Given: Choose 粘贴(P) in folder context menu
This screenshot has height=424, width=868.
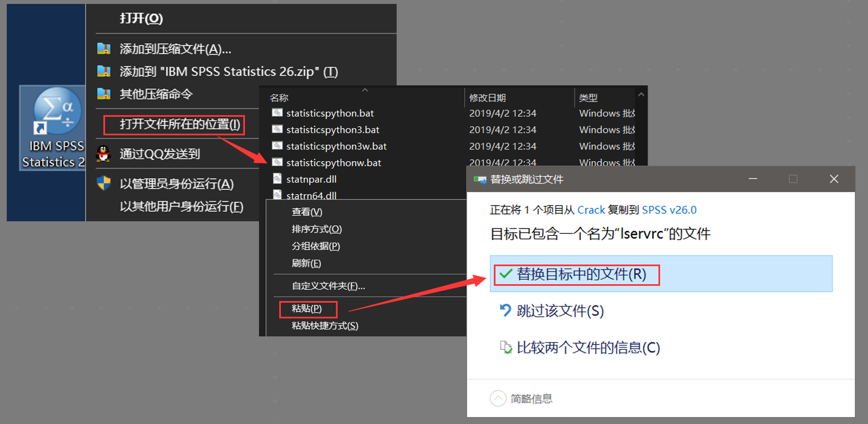Looking at the screenshot, I should tap(307, 309).
